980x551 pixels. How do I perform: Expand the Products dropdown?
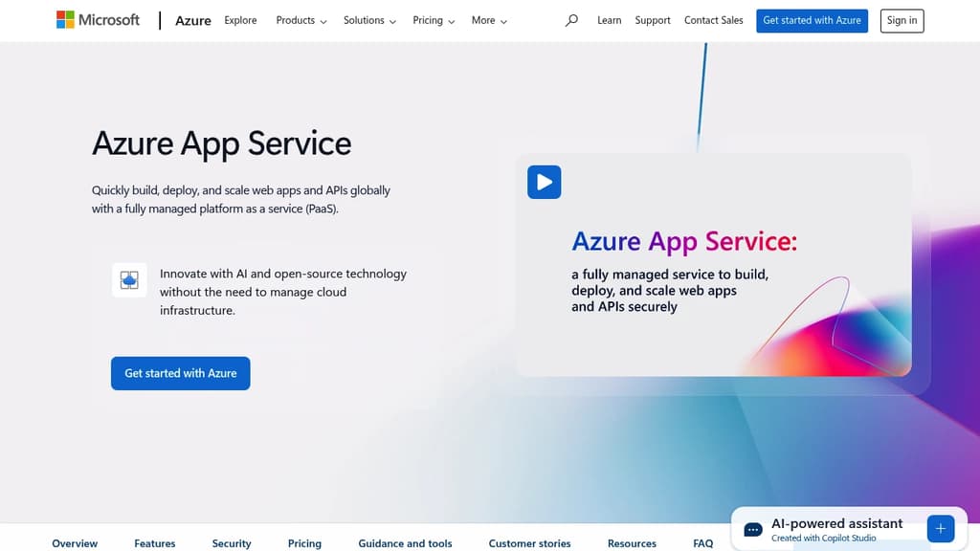point(301,21)
